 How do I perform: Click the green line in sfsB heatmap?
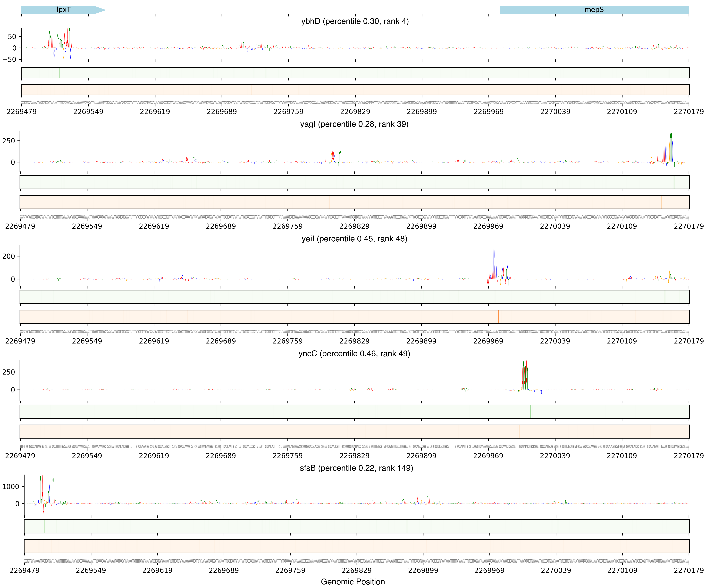[44, 526]
